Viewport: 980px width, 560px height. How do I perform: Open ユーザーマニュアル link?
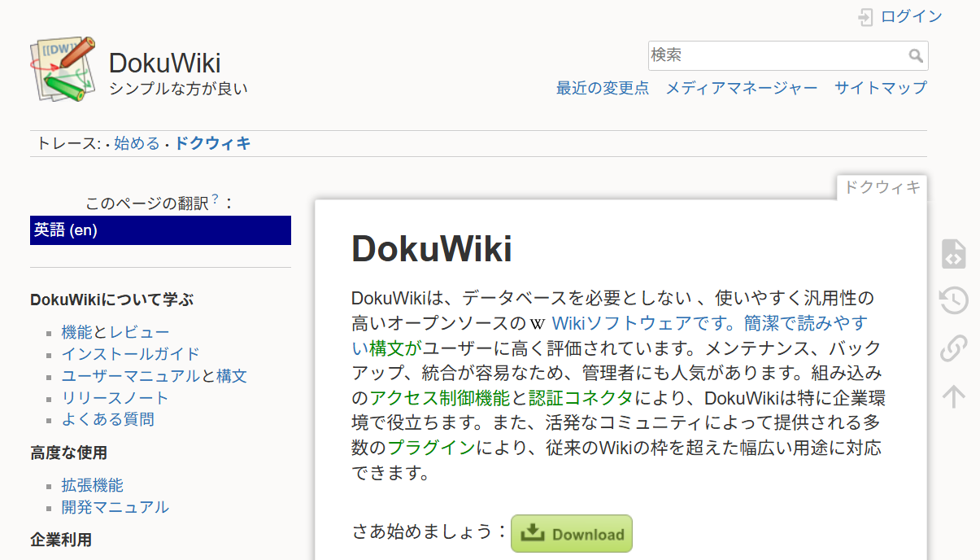tap(131, 376)
